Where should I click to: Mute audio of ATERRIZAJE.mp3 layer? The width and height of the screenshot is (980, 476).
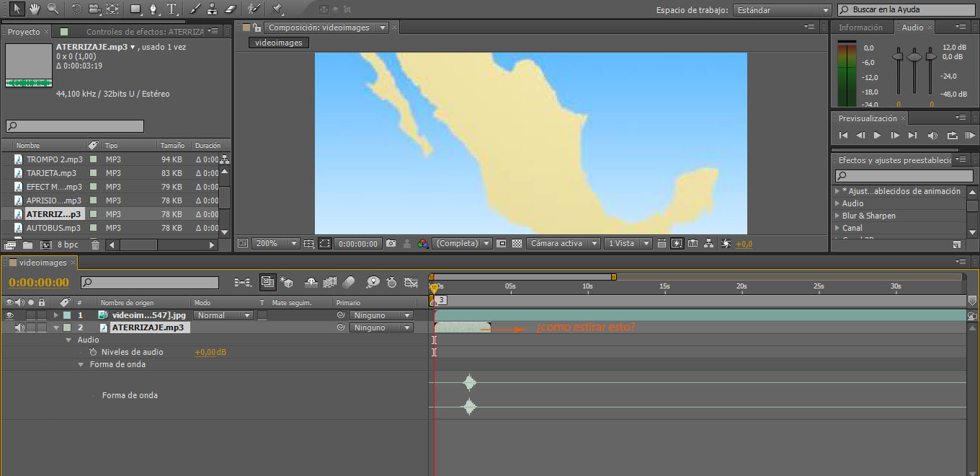(x=20, y=327)
